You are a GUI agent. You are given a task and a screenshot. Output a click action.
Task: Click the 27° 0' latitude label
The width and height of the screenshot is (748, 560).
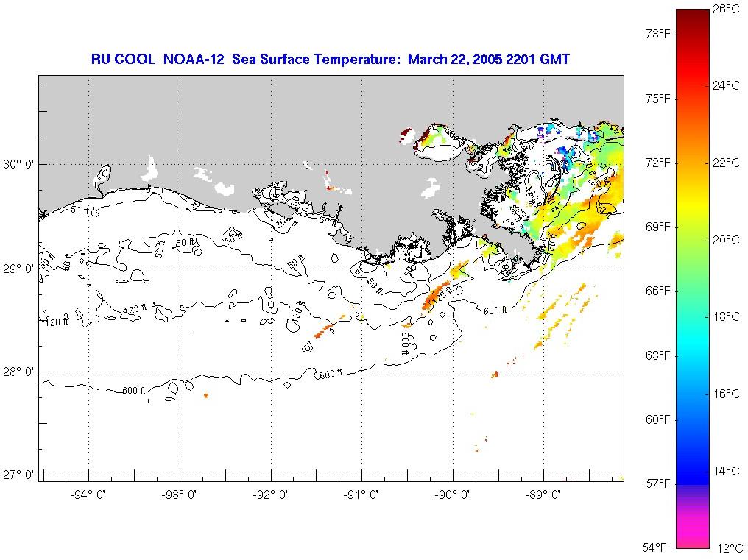(x=18, y=475)
